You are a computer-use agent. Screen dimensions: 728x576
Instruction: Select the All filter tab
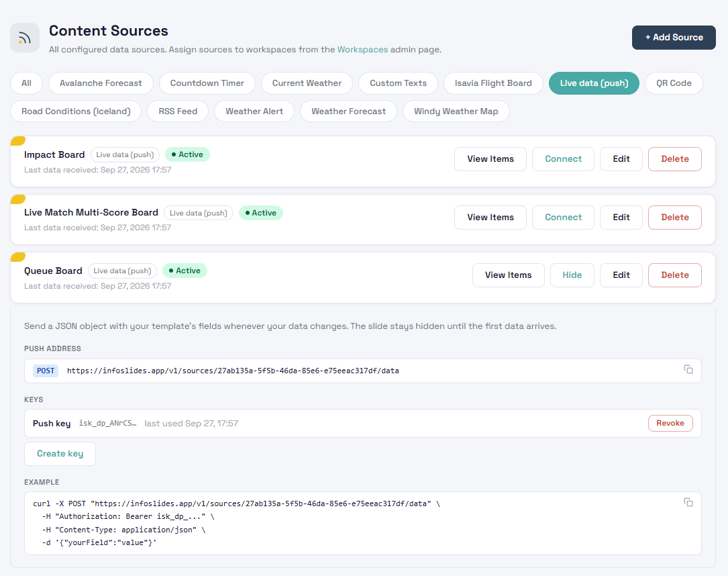pos(26,83)
